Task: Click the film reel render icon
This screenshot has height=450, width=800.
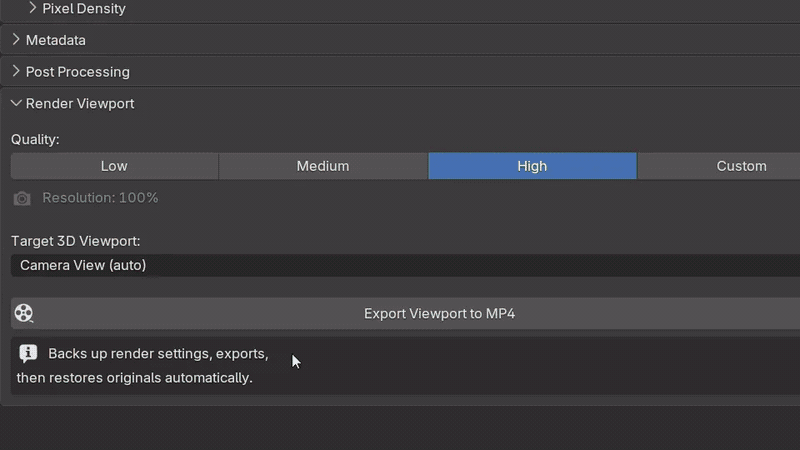Action: [23, 313]
